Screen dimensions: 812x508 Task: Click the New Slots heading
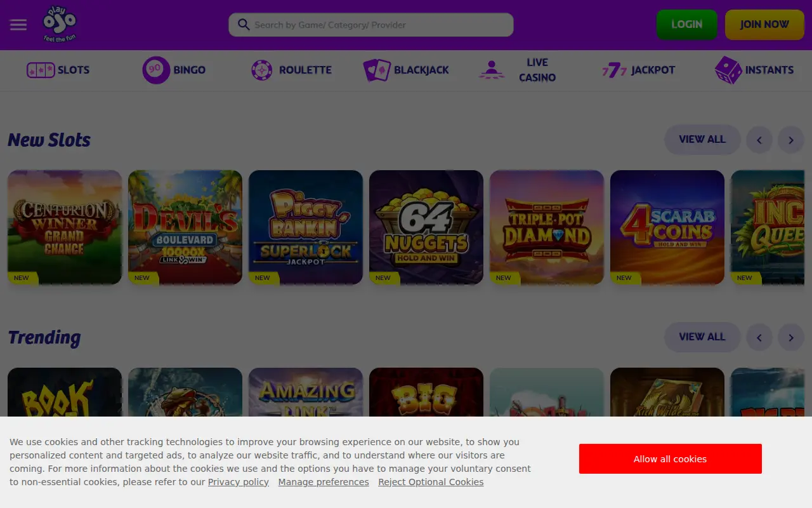49,140
